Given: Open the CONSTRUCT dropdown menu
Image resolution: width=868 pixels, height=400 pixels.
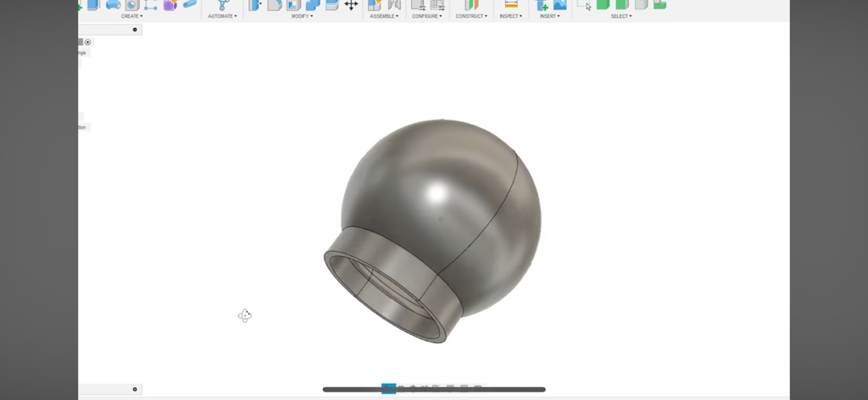Looking at the screenshot, I should point(471,16).
